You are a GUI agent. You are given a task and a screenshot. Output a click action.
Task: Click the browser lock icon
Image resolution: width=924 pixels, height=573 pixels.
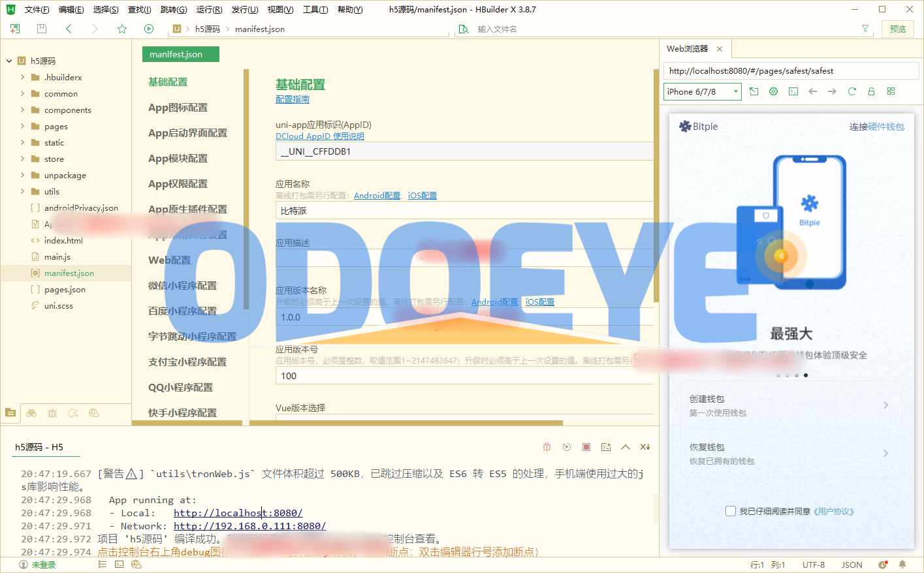871,91
